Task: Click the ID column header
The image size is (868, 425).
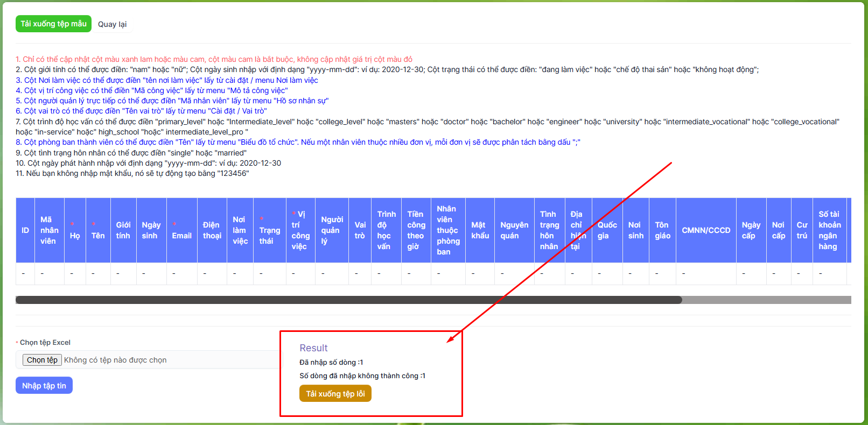Action: point(25,230)
